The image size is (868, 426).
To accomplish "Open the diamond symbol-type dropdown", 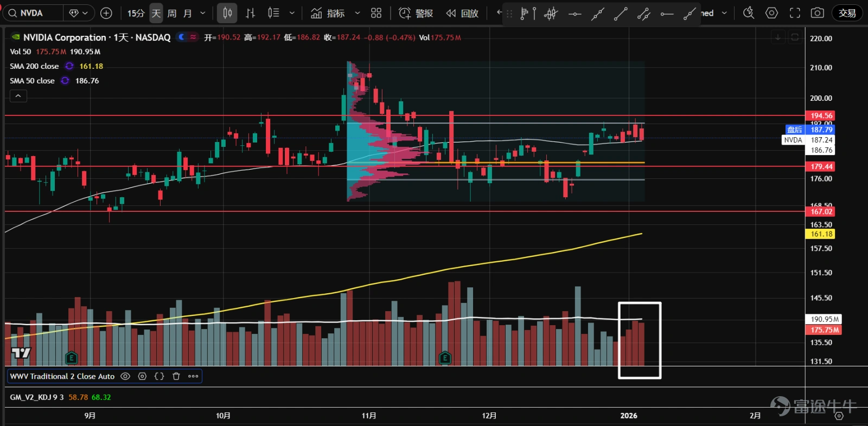I will (x=79, y=13).
